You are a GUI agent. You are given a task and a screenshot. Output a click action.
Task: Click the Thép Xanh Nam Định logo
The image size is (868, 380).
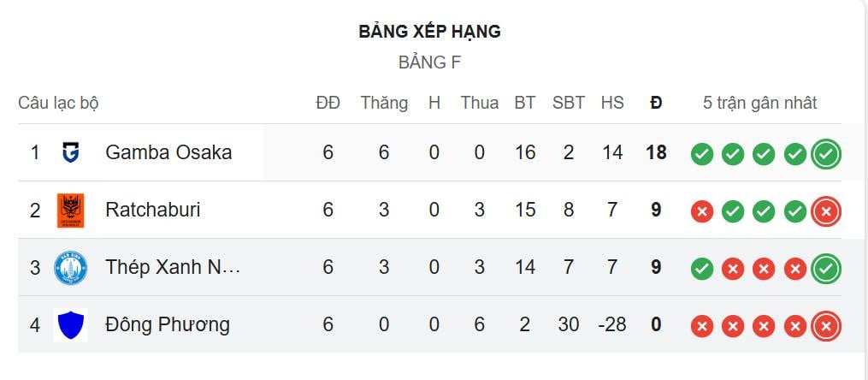70,268
